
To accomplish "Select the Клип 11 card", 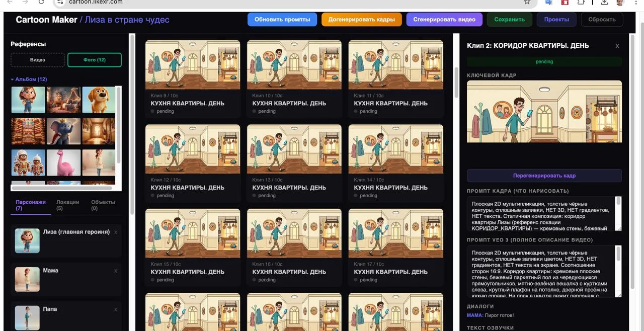I will click(x=396, y=79).
